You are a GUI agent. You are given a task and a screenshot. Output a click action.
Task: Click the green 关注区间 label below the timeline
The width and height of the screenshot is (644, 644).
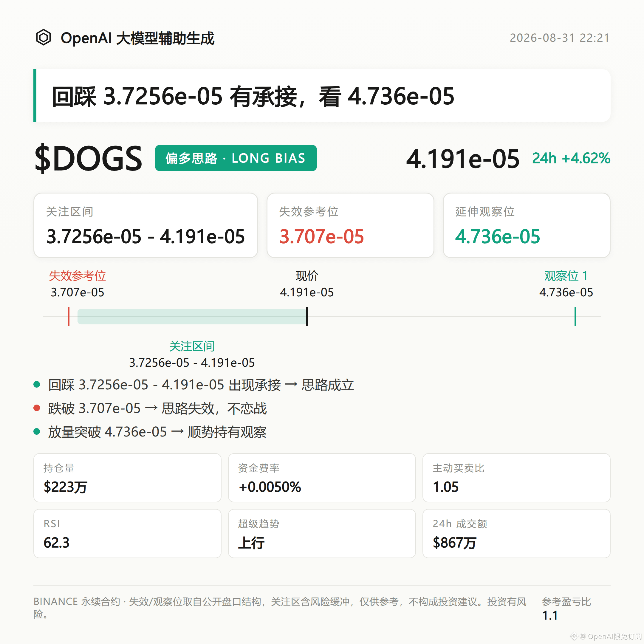tap(192, 346)
